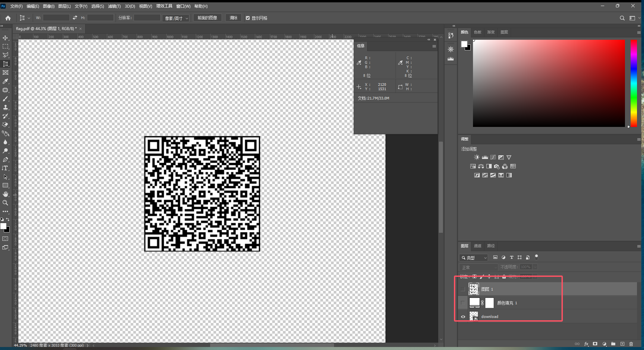The width and height of the screenshot is (644, 350).
Task: Open the Layers panel flyout menu
Action: [x=639, y=246]
